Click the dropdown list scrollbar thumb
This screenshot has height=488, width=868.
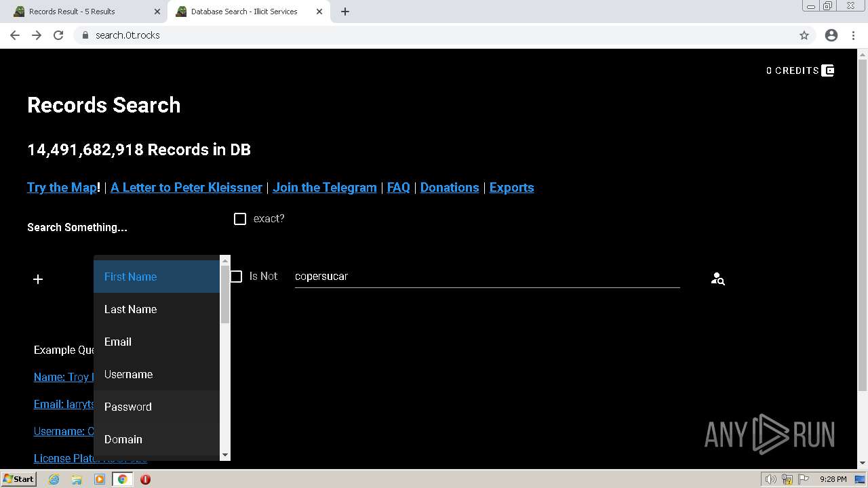(225, 293)
